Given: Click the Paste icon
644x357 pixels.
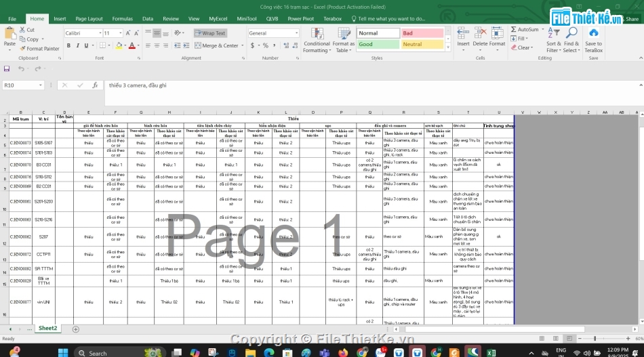Looking at the screenshot, I should [x=9, y=33].
